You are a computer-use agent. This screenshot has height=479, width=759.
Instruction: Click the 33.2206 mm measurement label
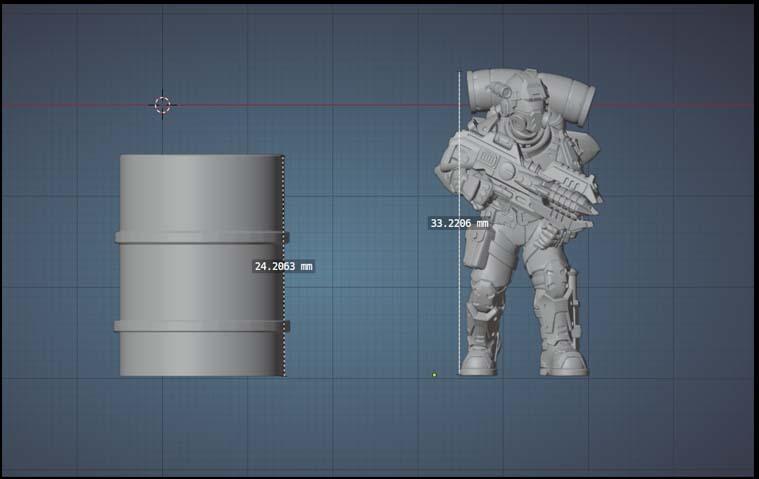click(x=459, y=223)
